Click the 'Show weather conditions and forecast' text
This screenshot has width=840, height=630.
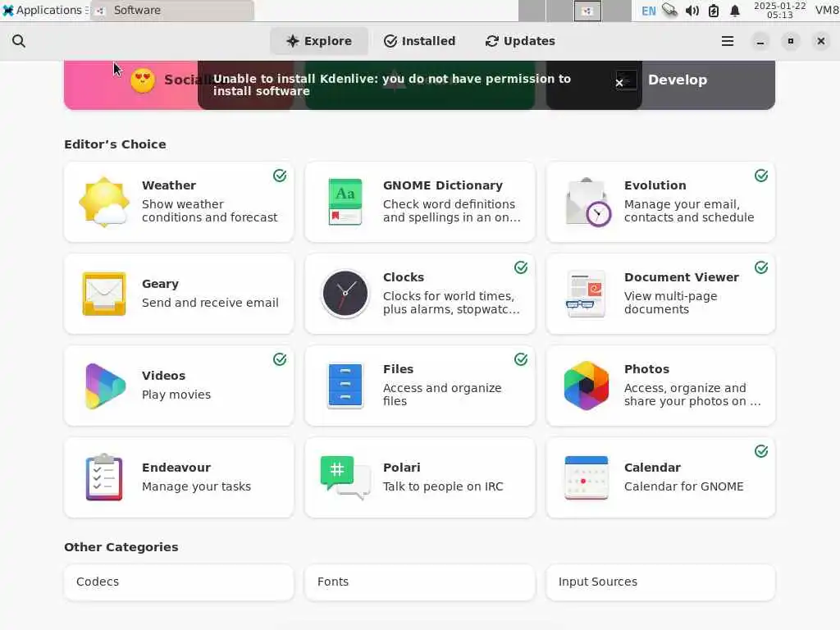pyautogui.click(x=209, y=211)
